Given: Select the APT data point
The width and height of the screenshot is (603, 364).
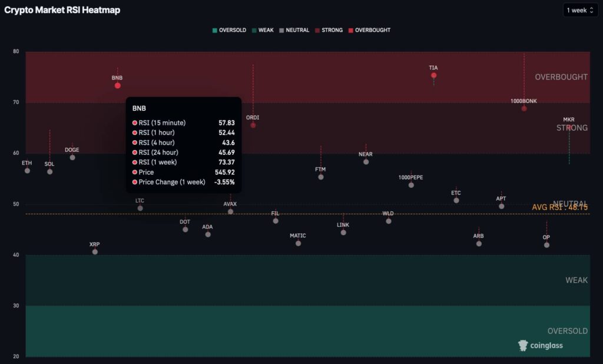Looking at the screenshot, I should pos(502,206).
